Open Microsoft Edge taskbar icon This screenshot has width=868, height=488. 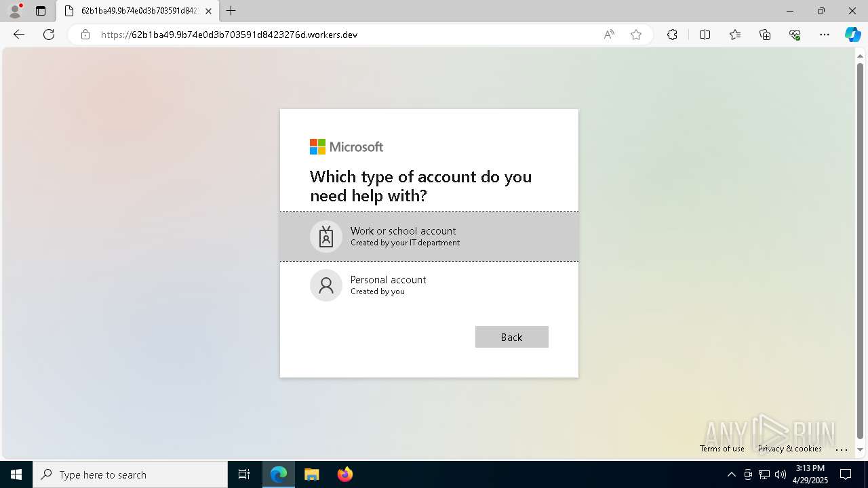coord(279,474)
